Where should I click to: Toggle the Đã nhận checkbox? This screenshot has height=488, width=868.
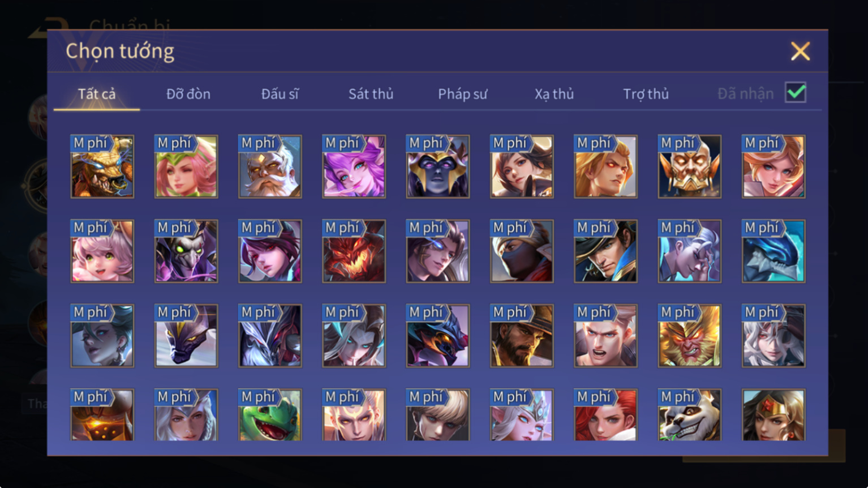pyautogui.click(x=795, y=92)
